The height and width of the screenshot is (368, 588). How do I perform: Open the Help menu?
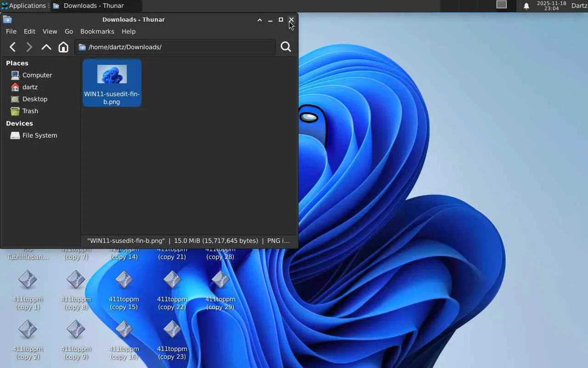[x=129, y=31]
